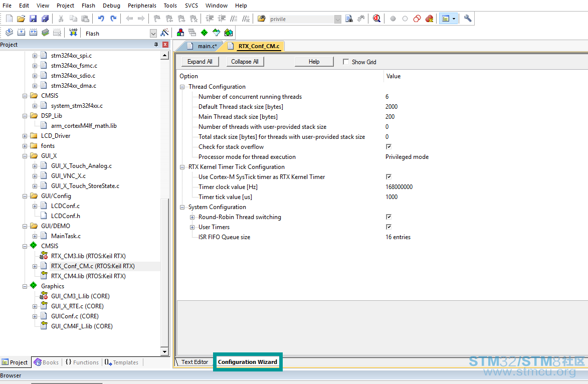Click the Collapse All button
Image resolution: width=588 pixels, height=384 pixels.
click(245, 62)
